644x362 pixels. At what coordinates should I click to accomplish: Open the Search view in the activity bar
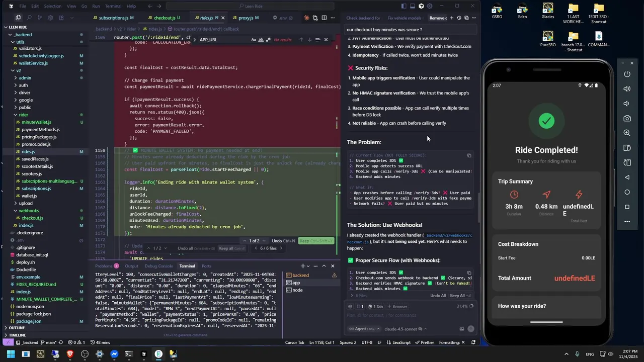coord(29,18)
